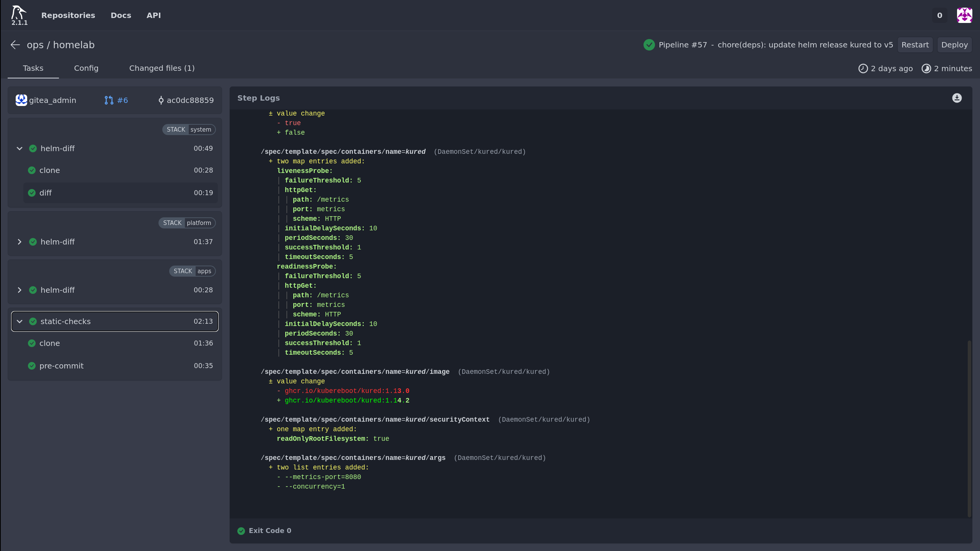Open the user avatar in top right
Image resolution: width=980 pixels, height=551 pixels.
(964, 15)
